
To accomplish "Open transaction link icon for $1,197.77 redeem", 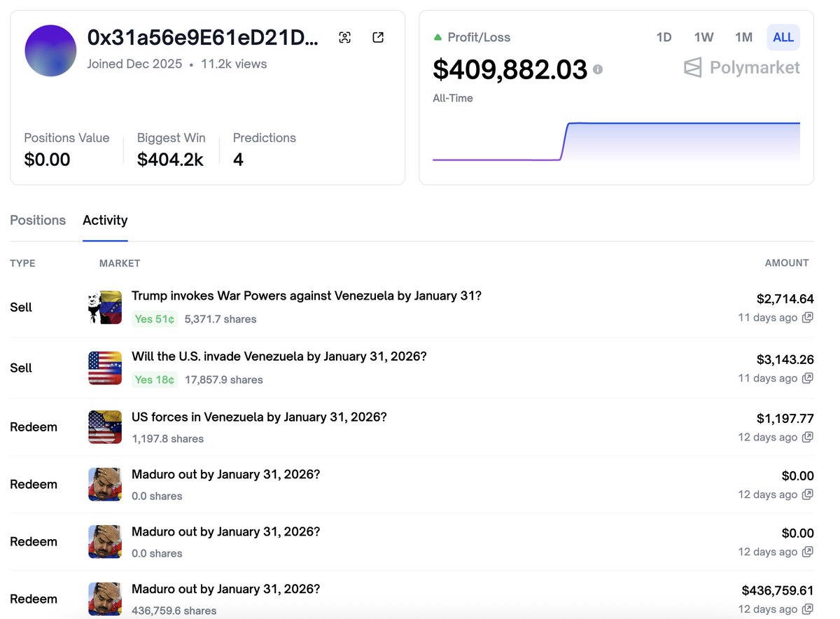I will [x=807, y=437].
